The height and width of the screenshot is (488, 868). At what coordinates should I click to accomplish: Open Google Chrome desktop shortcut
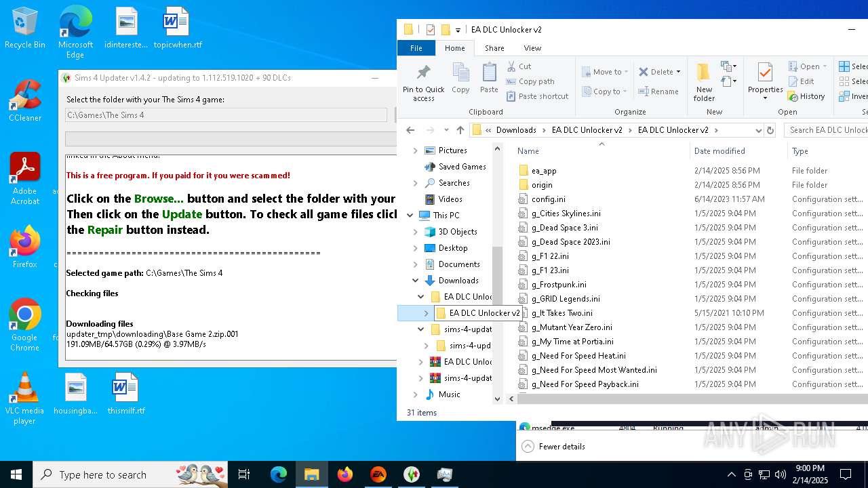(25, 325)
